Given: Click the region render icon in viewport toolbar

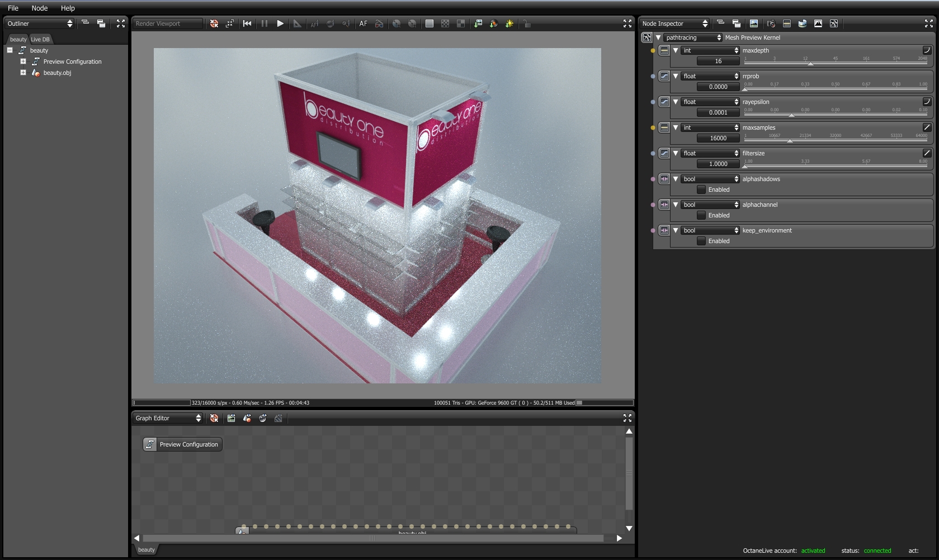Looking at the screenshot, I should pyautogui.click(x=230, y=23).
